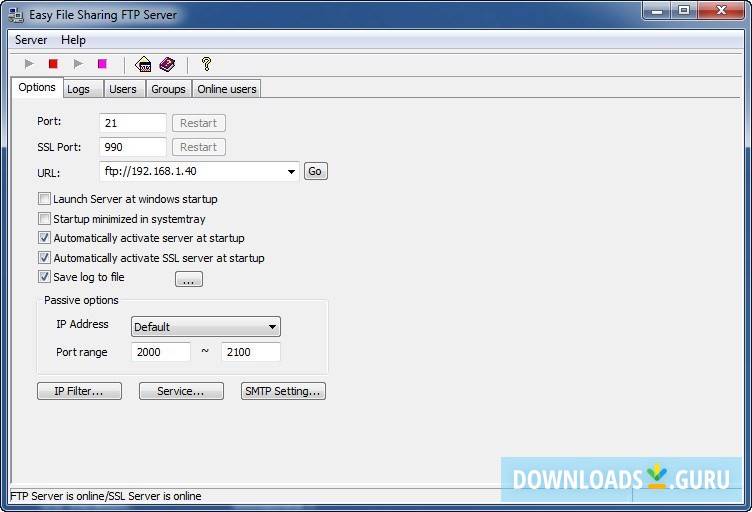Switch to the Users tab
The image size is (752, 512).
[x=123, y=89]
